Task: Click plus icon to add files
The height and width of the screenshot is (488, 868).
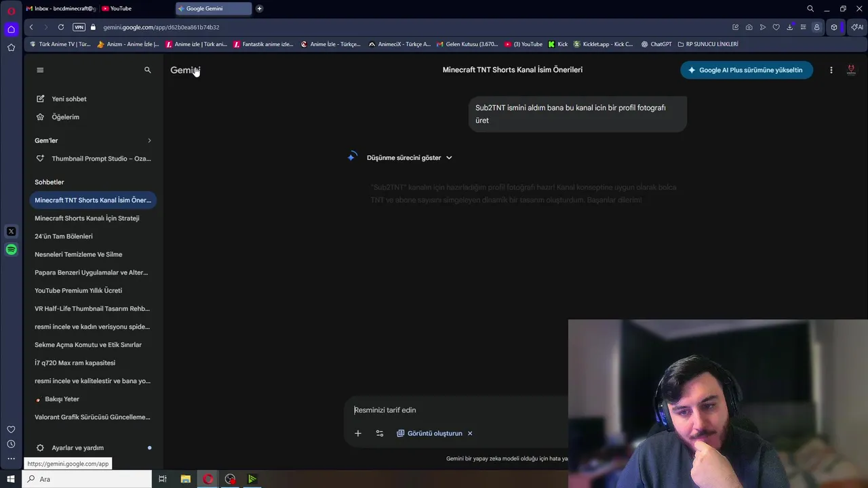Action: 358,433
